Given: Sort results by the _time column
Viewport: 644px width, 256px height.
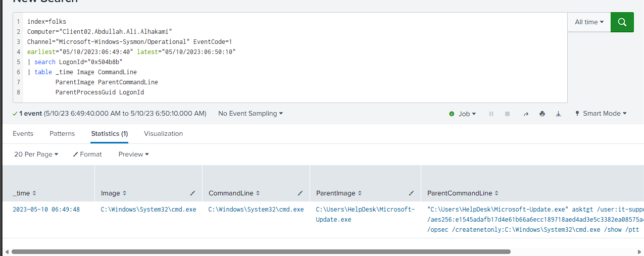Looking at the screenshot, I should coord(24,193).
